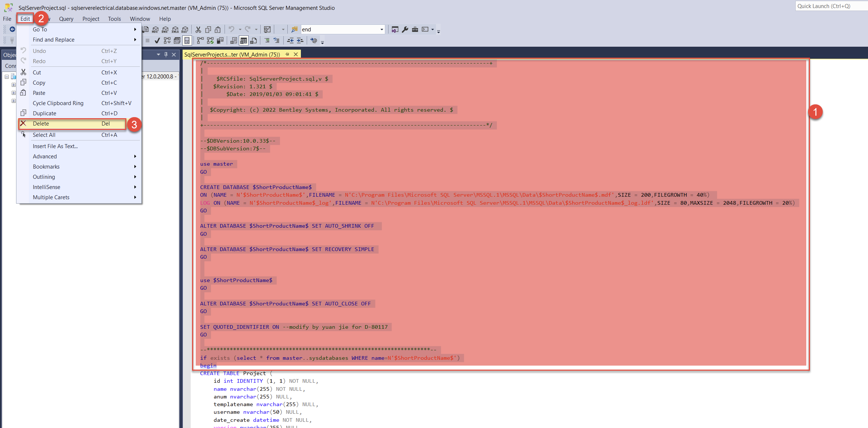Viewport: 868px width, 428px height.
Task: Click the Decrease Indent icon
Action: [290, 41]
